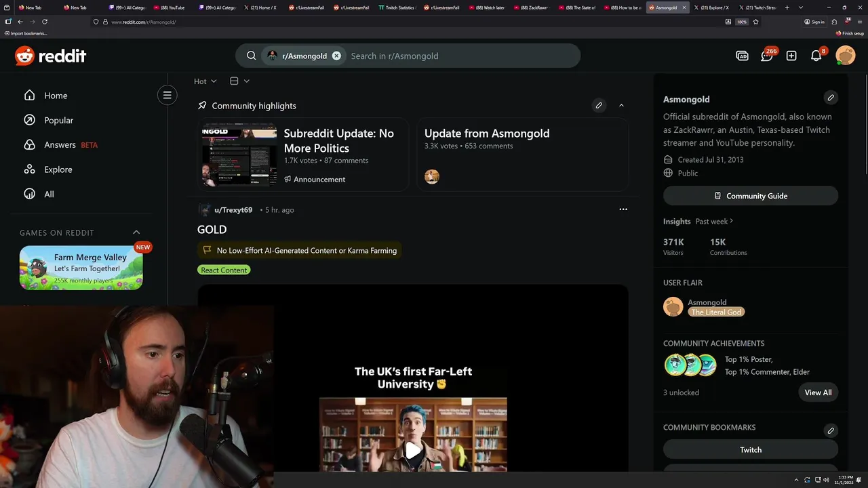Click the Created Jul 31, 2013 text

point(711,160)
